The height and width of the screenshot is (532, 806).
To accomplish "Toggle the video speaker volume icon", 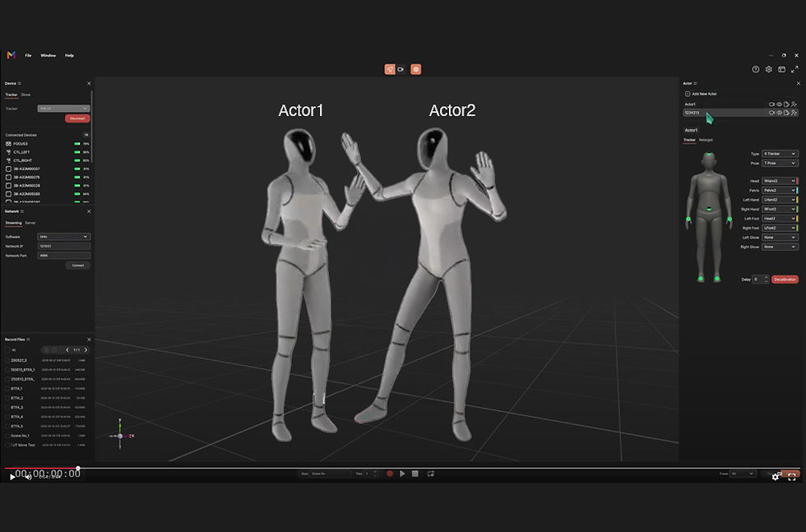I will pos(29,477).
